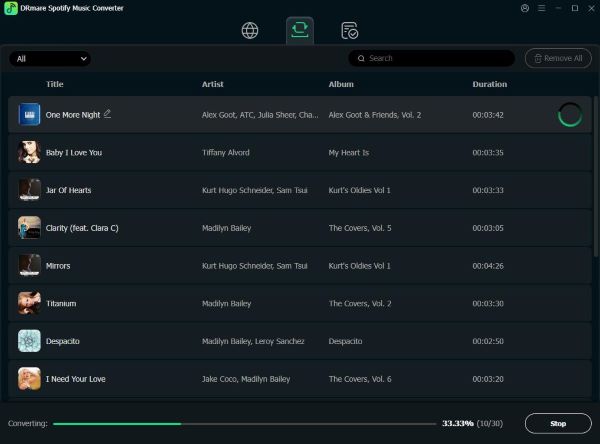This screenshot has height=444, width=600.
Task: Click album The Covers, Vol. 6
Action: pyautogui.click(x=360, y=379)
